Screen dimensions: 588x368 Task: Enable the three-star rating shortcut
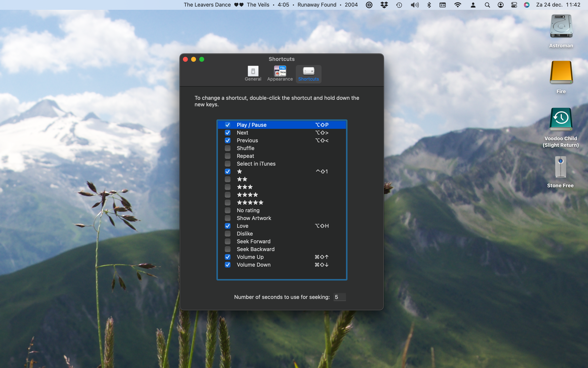pos(227,187)
